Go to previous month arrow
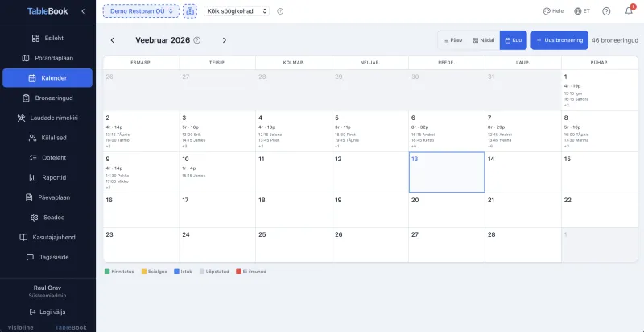 tap(112, 40)
